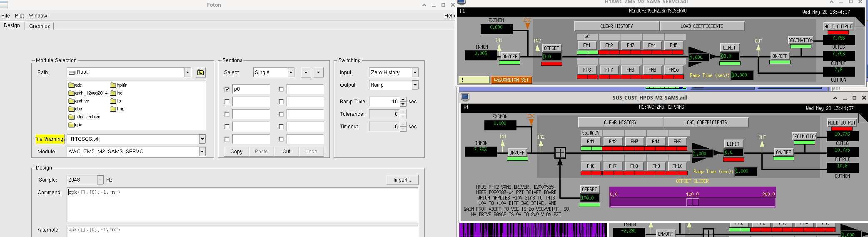Check the fifth left-column section checkbox

pos(227,139)
